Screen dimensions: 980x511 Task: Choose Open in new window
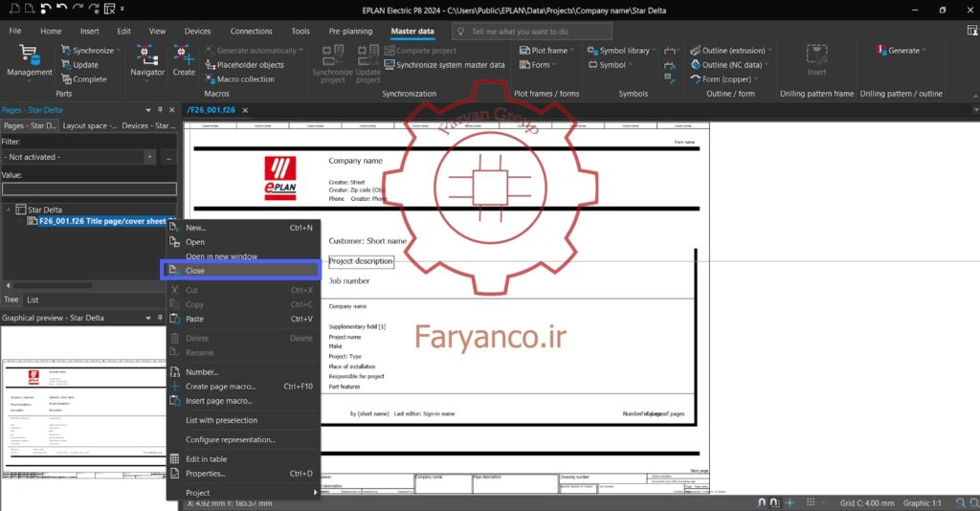(x=243, y=256)
